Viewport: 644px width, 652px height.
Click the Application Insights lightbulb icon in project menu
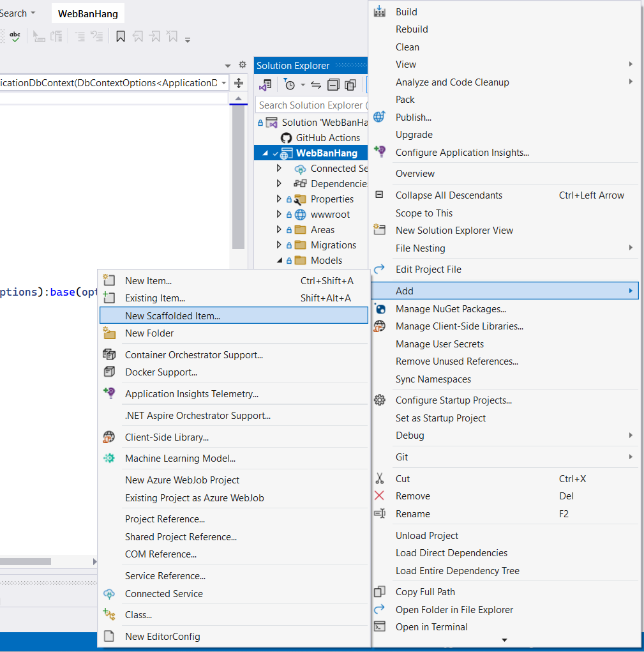coord(380,151)
